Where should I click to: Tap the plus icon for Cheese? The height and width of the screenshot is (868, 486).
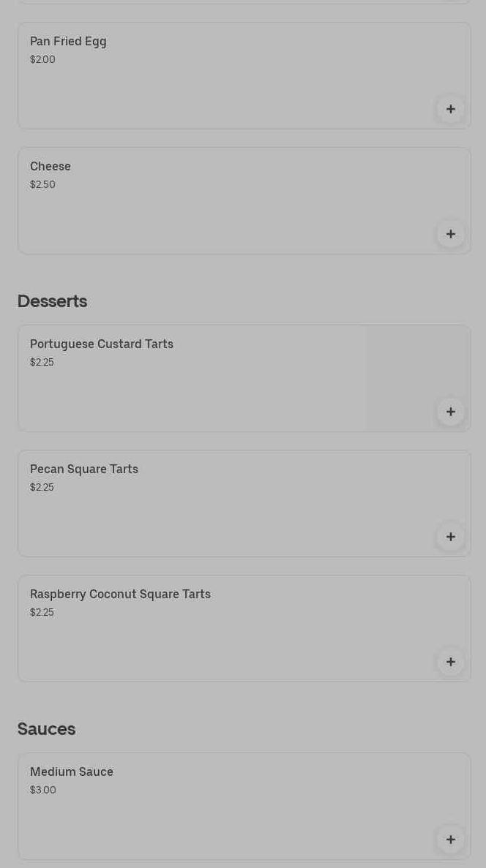(451, 235)
